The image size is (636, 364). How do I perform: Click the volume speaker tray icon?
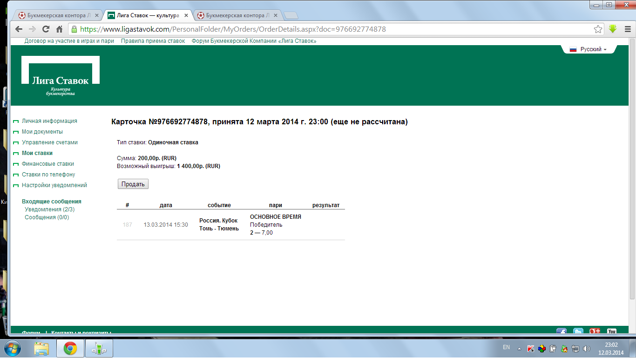(x=587, y=348)
